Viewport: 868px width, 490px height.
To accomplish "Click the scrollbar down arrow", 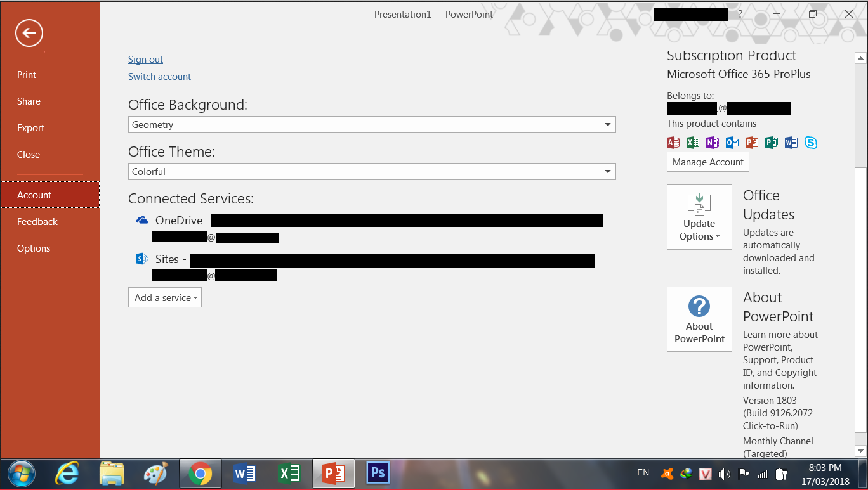I will click(x=861, y=451).
